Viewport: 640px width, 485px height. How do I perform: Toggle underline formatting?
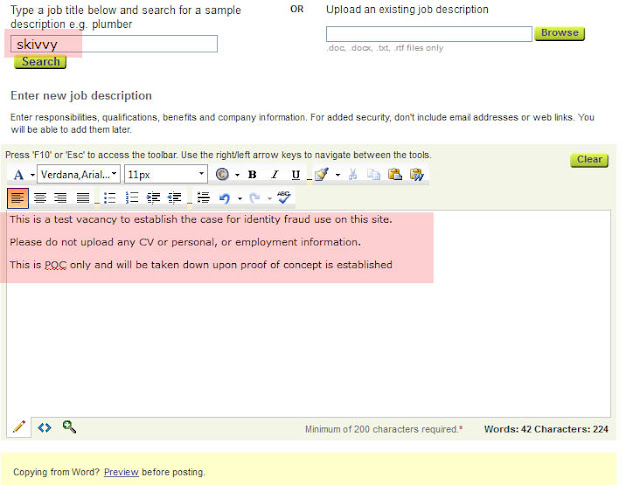point(296,174)
